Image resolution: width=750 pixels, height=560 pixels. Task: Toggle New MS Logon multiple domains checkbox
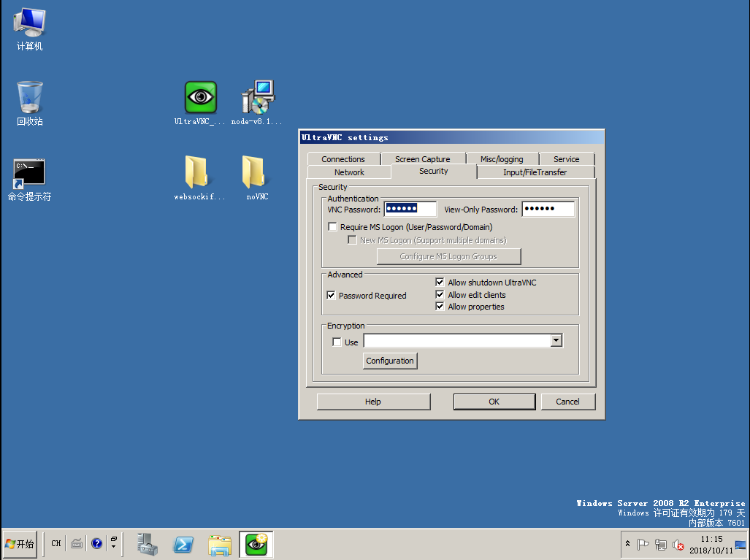tap(352, 240)
